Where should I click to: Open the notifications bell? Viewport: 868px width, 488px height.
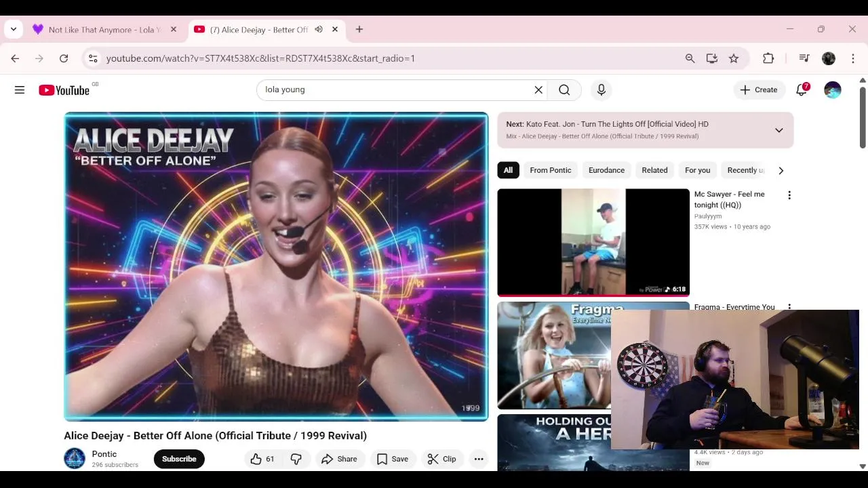pos(802,89)
